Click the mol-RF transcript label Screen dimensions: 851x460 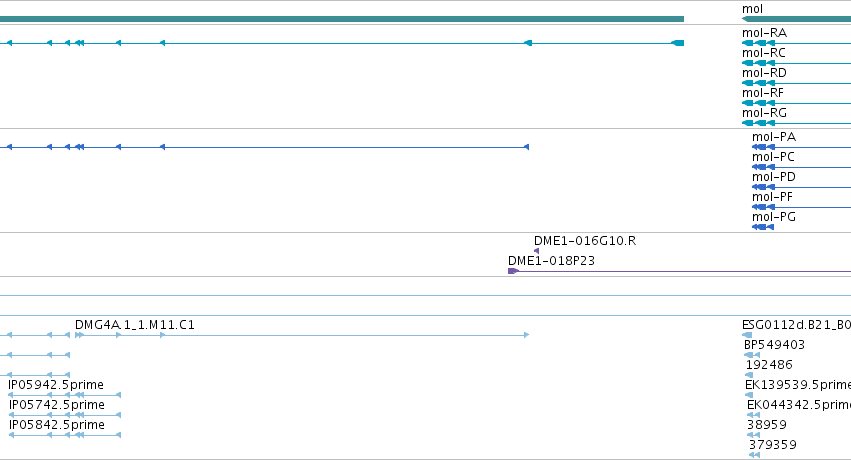pos(763,93)
